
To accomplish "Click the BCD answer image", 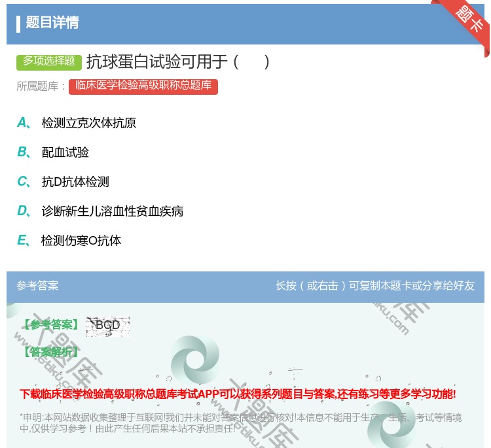I will pos(108,326).
